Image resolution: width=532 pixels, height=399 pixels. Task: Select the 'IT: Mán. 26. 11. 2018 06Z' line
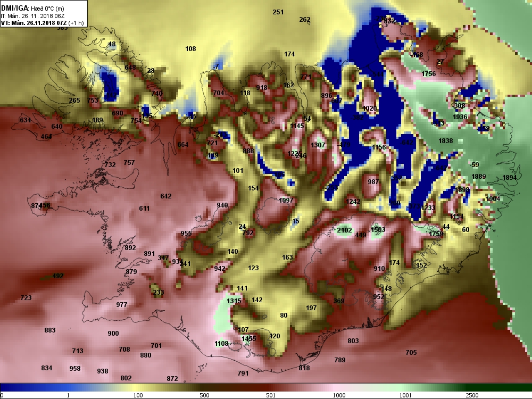pyautogui.click(x=32, y=16)
